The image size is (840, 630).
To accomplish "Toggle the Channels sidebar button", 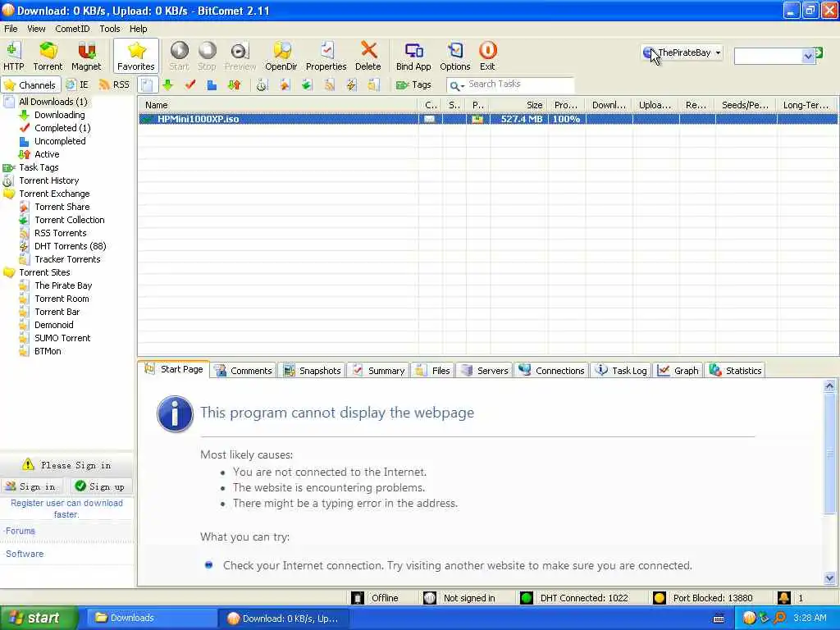I will coord(30,84).
